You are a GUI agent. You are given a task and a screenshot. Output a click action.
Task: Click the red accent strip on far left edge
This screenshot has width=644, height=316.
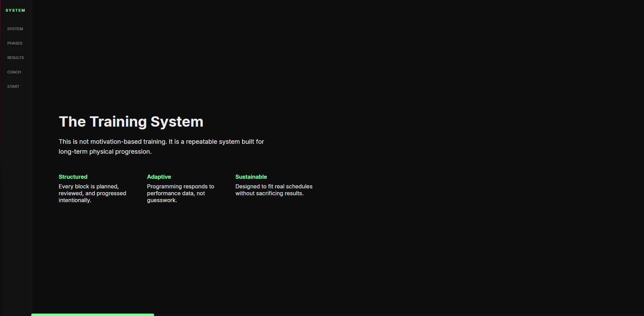(x=1, y=158)
